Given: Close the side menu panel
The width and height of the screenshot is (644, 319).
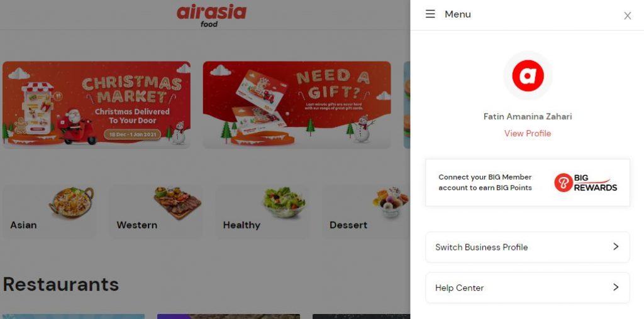Looking at the screenshot, I should point(627,16).
